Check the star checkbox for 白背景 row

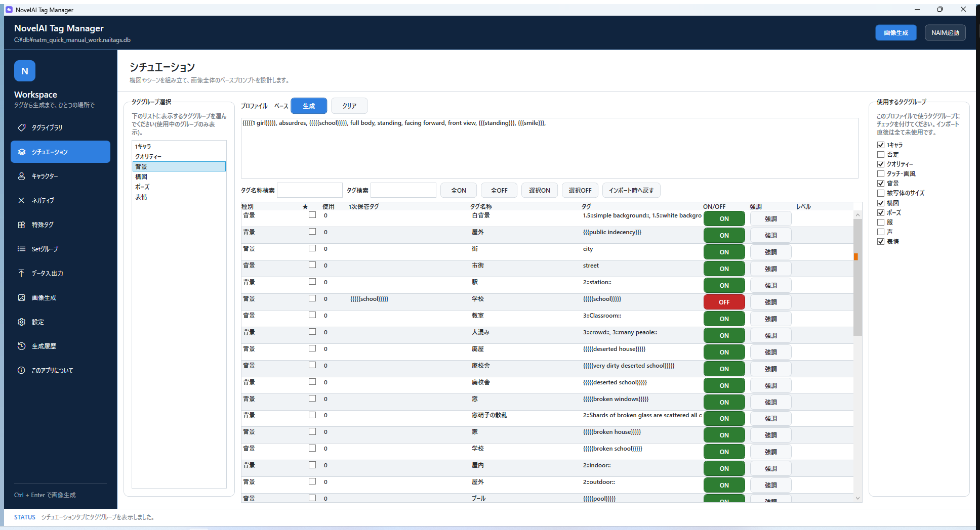[312, 215]
